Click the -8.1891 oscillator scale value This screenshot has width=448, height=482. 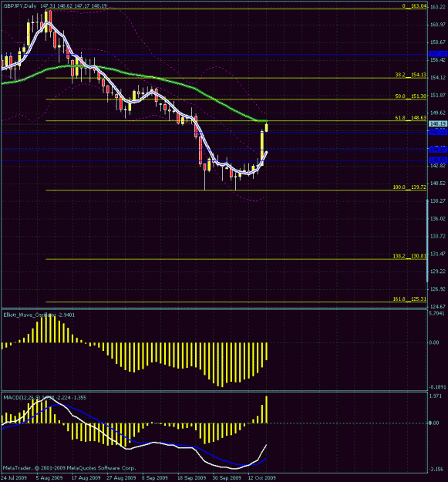point(436,387)
